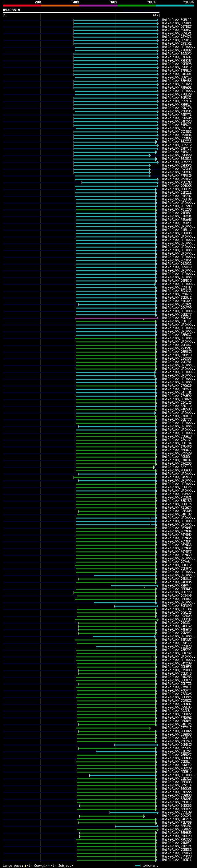Select the UniRef100_A6YNH5 label
The width and height of the screenshot is (197, 868).
click(177, 528)
